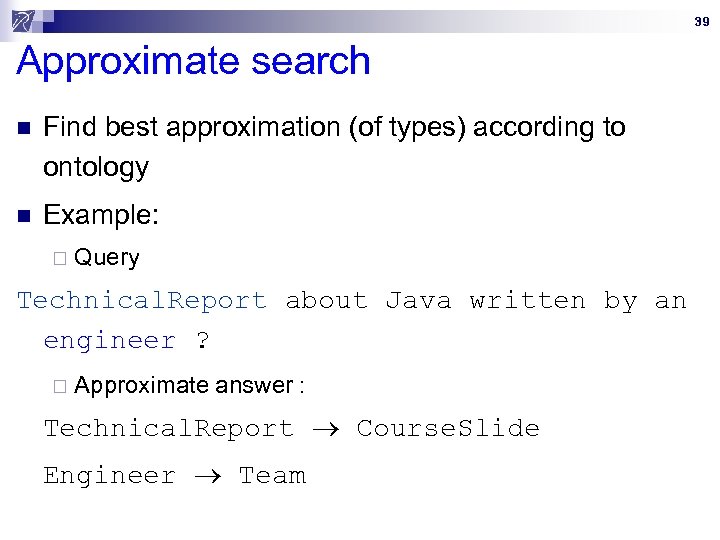Click the word "ontology"
This screenshot has height=540, width=720.
[x=96, y=167]
